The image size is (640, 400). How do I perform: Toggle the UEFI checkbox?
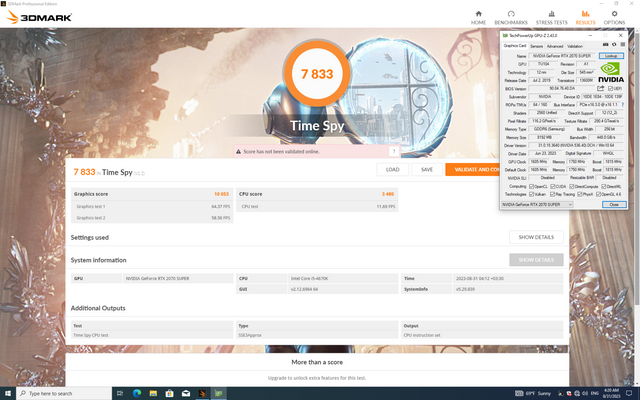tap(610, 88)
